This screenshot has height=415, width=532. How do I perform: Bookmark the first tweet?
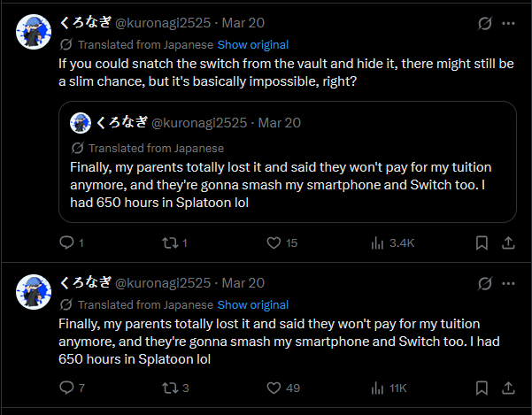coord(482,242)
